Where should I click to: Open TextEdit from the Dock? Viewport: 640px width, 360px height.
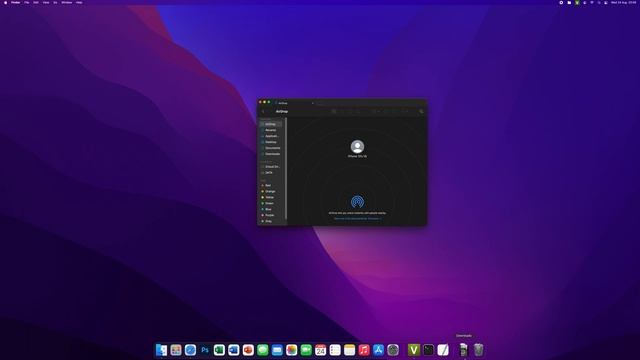pos(443,350)
